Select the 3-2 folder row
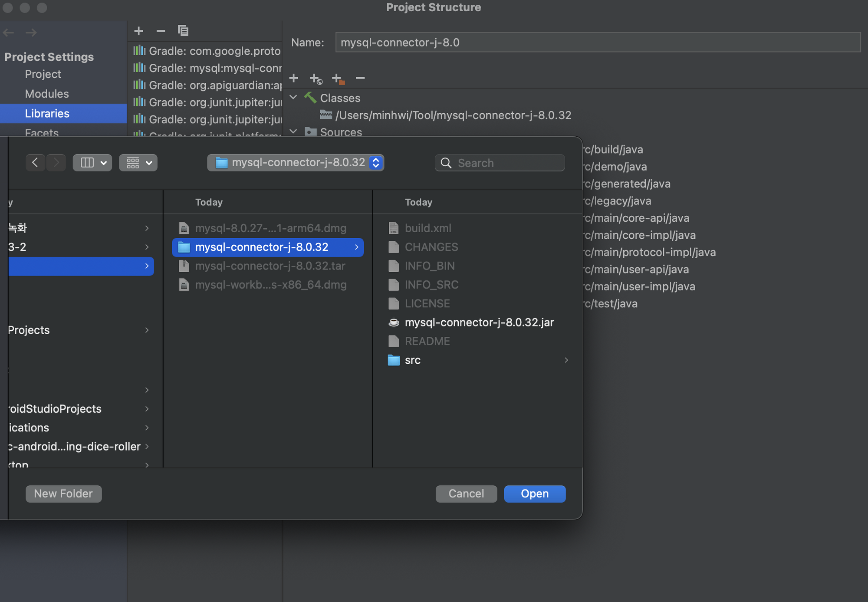The width and height of the screenshot is (868, 602). (81, 247)
